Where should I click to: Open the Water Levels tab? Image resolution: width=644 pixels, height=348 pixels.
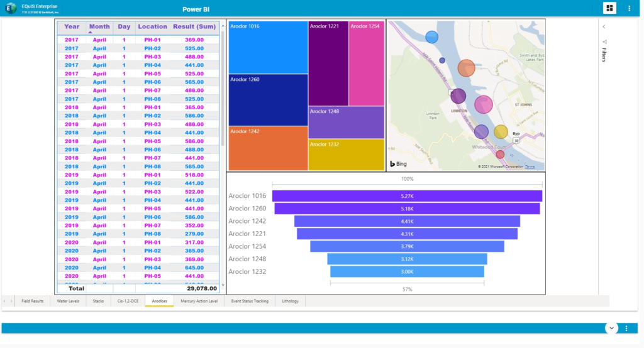pyautogui.click(x=67, y=302)
